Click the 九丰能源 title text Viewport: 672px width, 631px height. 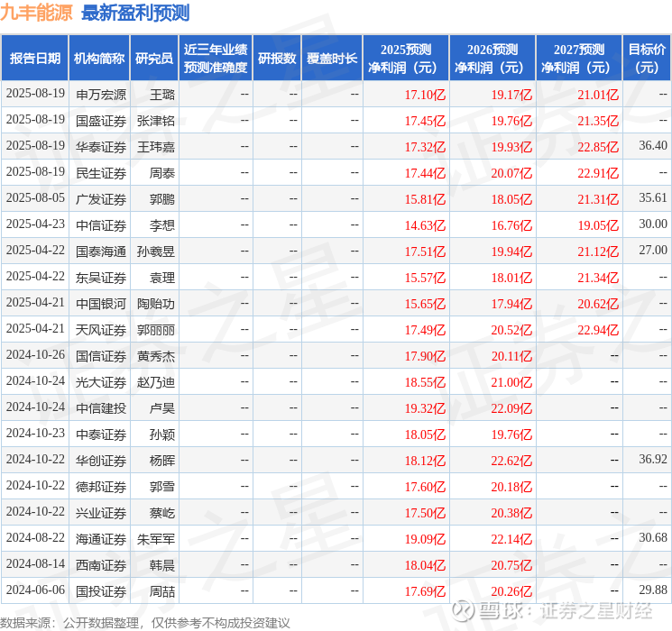click(x=36, y=13)
